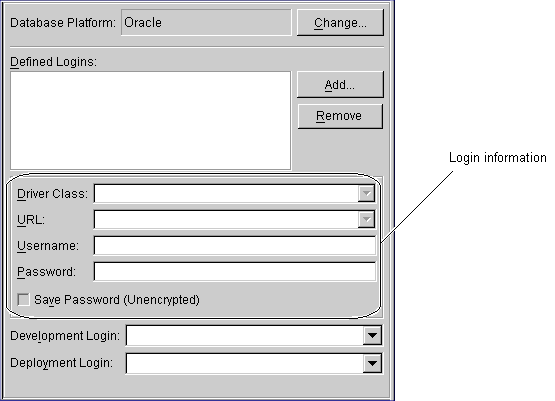Click the Change... database platform button
This screenshot has width=555, height=401.
(340, 23)
